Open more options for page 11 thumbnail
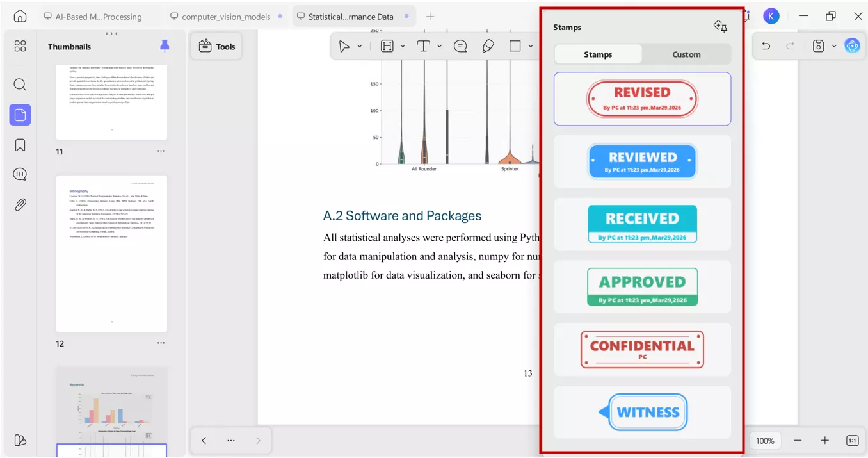868x458 pixels. [x=161, y=151]
